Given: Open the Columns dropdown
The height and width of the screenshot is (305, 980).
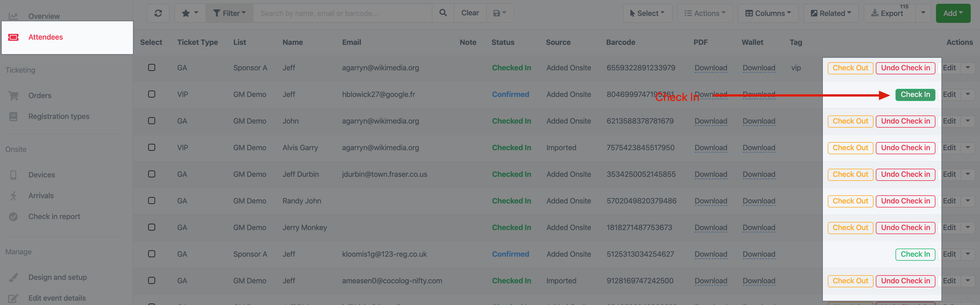Looking at the screenshot, I should [x=768, y=13].
